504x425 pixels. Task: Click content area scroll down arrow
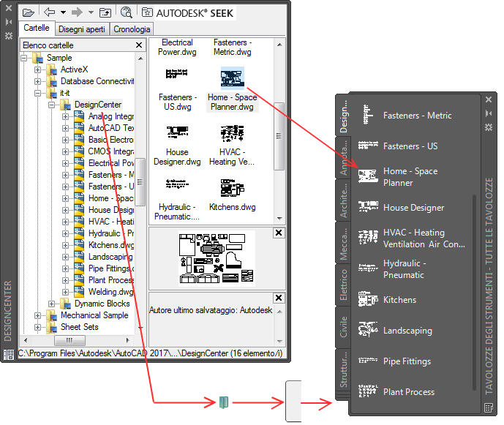pyautogui.click(x=279, y=219)
